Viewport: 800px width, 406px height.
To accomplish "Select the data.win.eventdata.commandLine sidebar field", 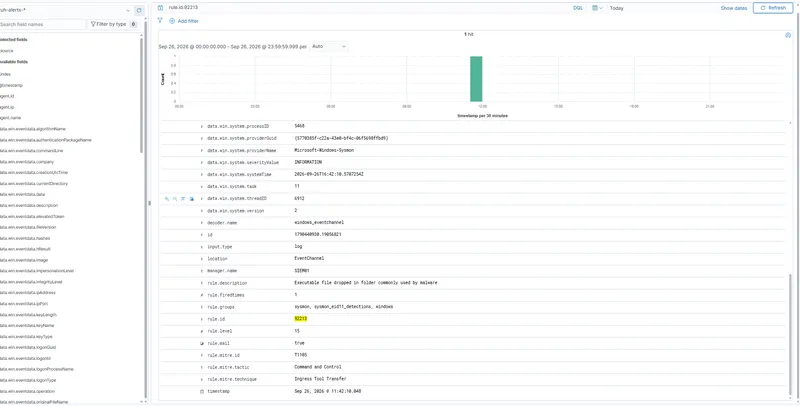I will (34, 151).
